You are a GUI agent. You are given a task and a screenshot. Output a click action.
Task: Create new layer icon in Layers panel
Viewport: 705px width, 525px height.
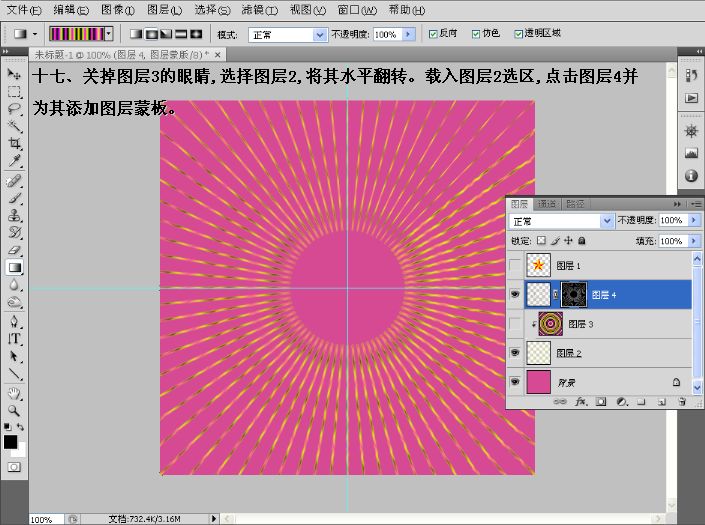point(661,402)
